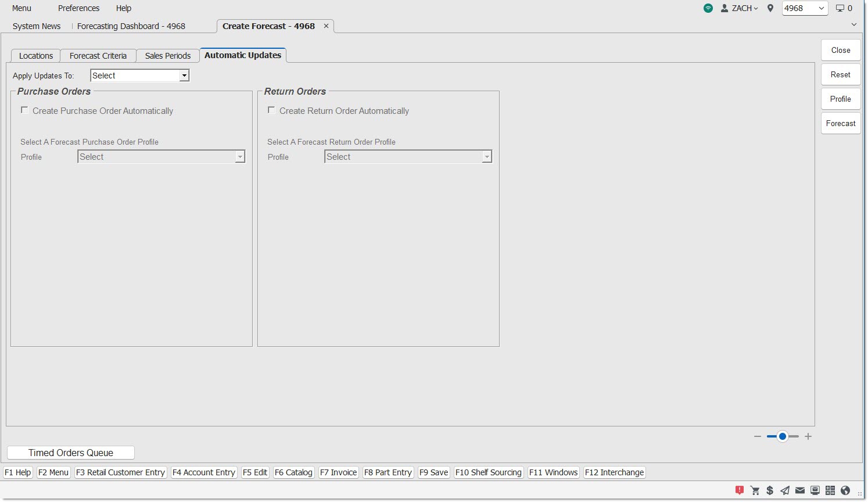Open the envelope mail icon
The image size is (868, 502).
(x=800, y=490)
